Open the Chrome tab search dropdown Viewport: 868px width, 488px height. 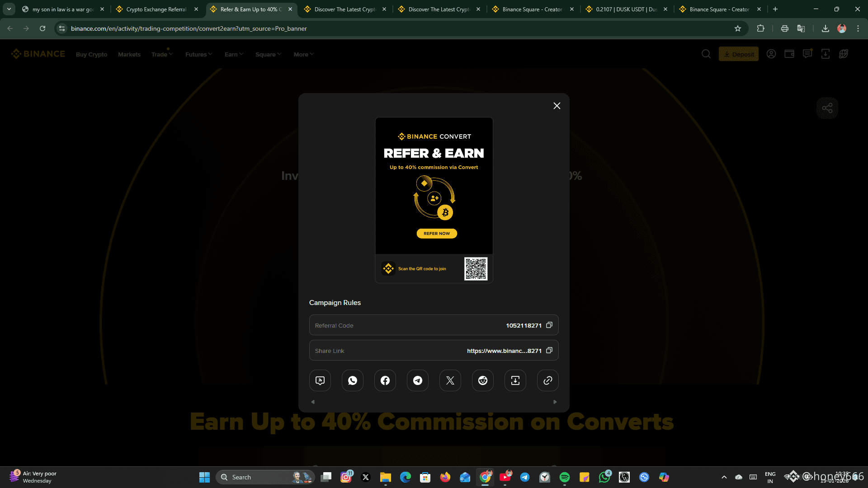[x=9, y=9]
